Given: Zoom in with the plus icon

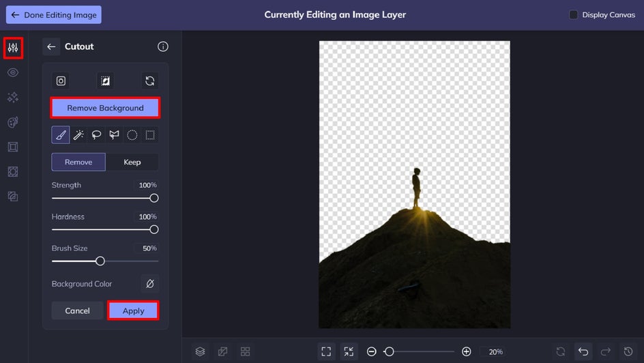Looking at the screenshot, I should click(x=466, y=351).
